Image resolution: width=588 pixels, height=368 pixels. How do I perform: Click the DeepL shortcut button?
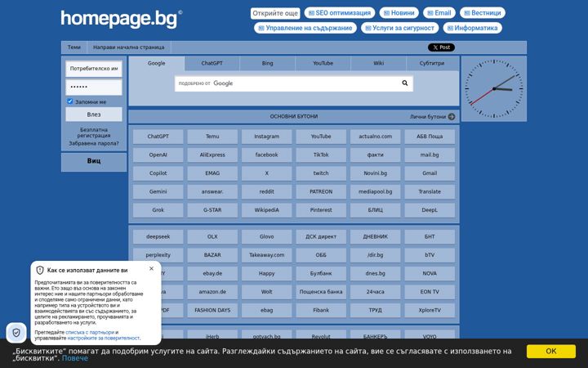(x=430, y=210)
